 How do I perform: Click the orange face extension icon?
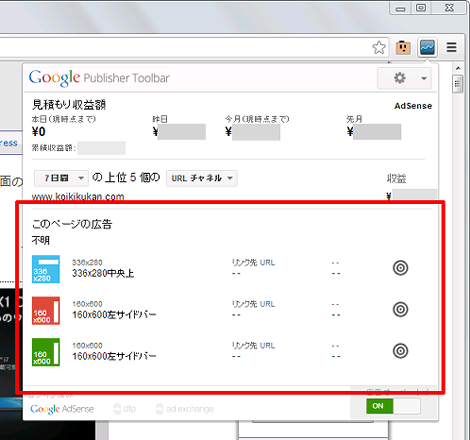[x=403, y=47]
